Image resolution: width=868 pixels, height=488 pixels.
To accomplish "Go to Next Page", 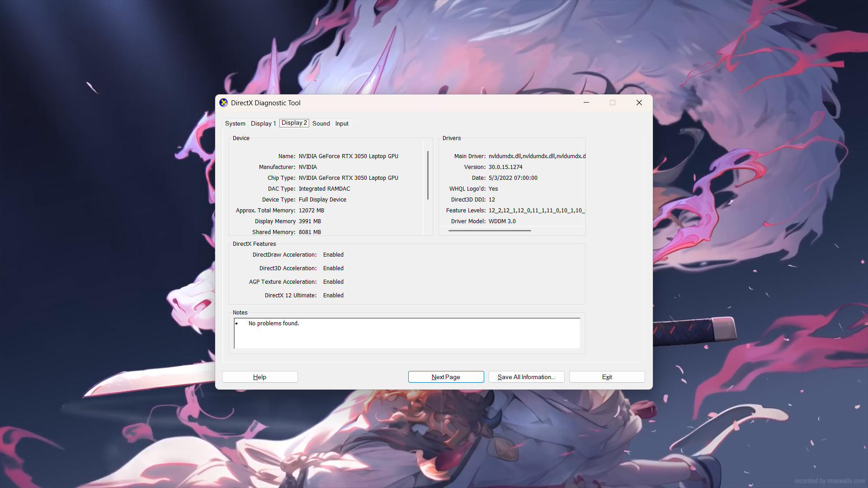I will 446,377.
